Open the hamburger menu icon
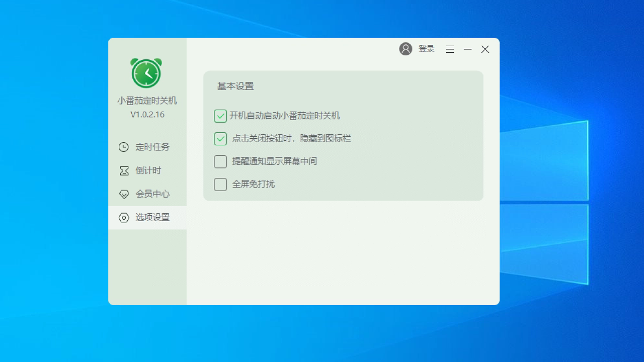644x362 pixels. tap(450, 49)
